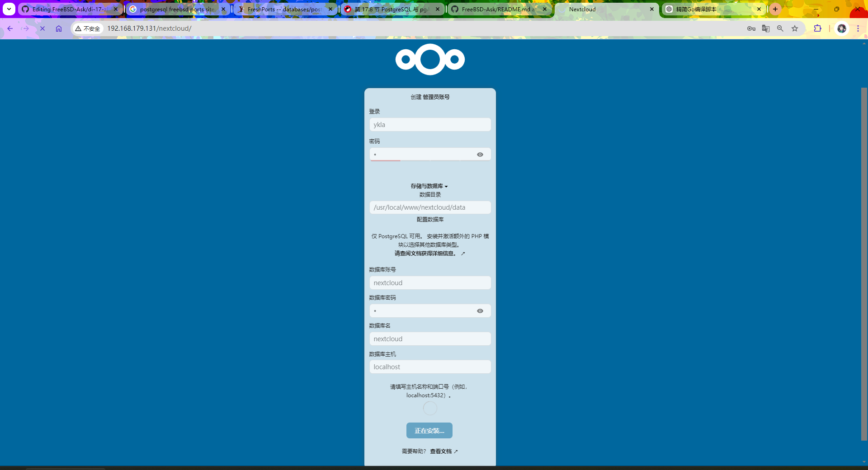The width and height of the screenshot is (868, 470).
Task: Minimize the browser window
Action: [816, 9]
